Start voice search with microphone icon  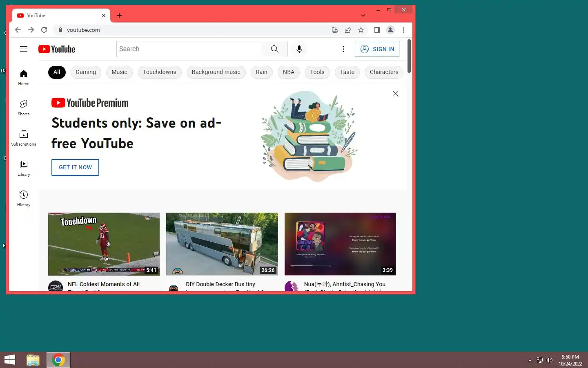(299, 49)
